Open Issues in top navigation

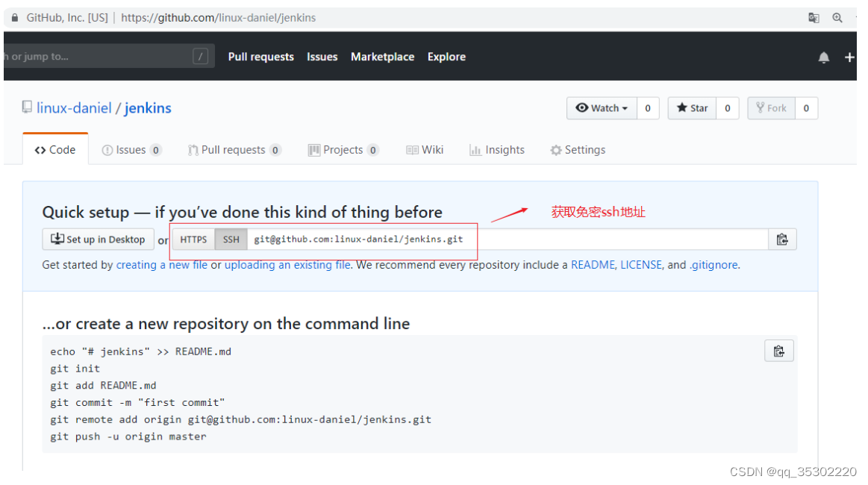[x=322, y=57]
